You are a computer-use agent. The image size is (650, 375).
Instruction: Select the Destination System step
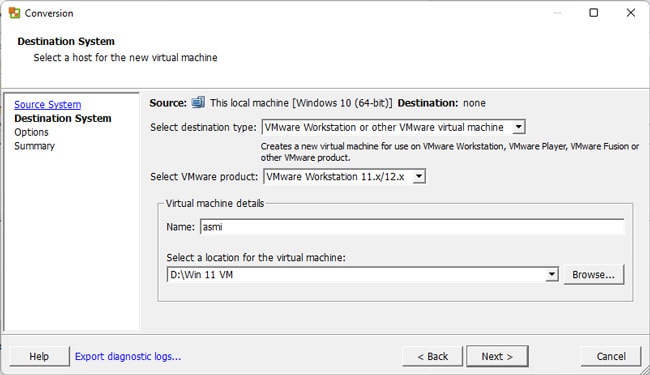(x=63, y=118)
